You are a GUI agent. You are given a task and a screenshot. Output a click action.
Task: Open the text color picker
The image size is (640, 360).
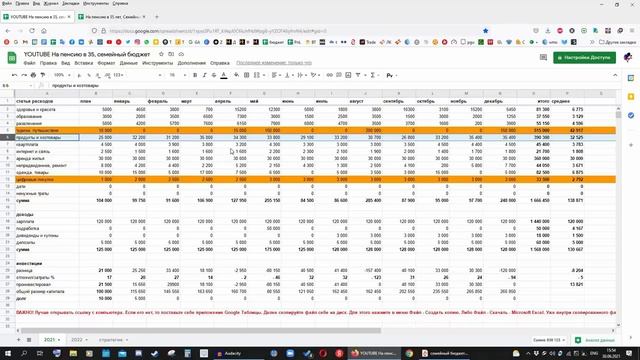(x=224, y=75)
